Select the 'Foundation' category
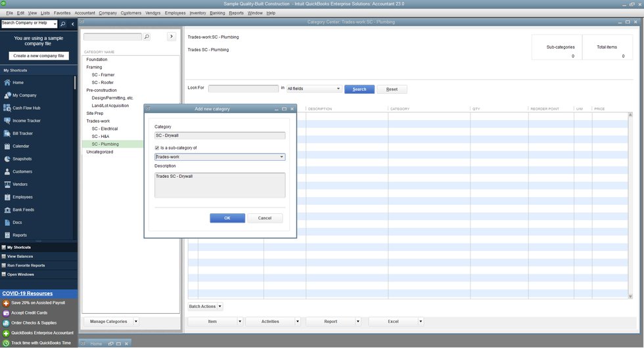The width and height of the screenshot is (644, 348). click(97, 60)
